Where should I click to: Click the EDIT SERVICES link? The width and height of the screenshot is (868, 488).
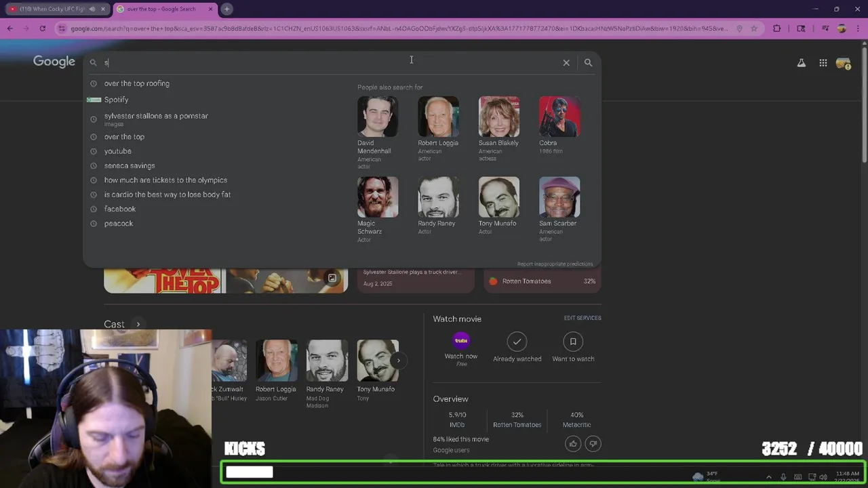coord(583,318)
